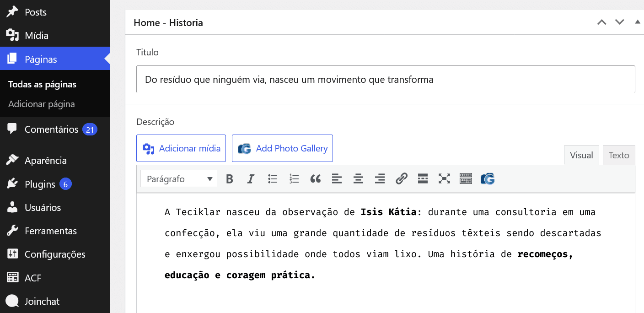644x313 pixels.
Task: Click the Ferramentas wrench icon
Action: (x=12, y=231)
